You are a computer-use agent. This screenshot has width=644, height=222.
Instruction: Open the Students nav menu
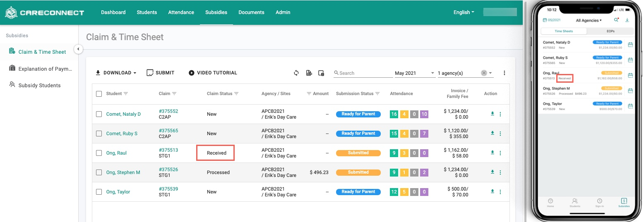[x=147, y=12]
